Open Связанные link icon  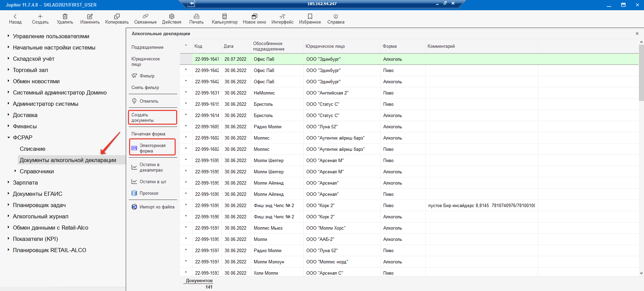145,16
